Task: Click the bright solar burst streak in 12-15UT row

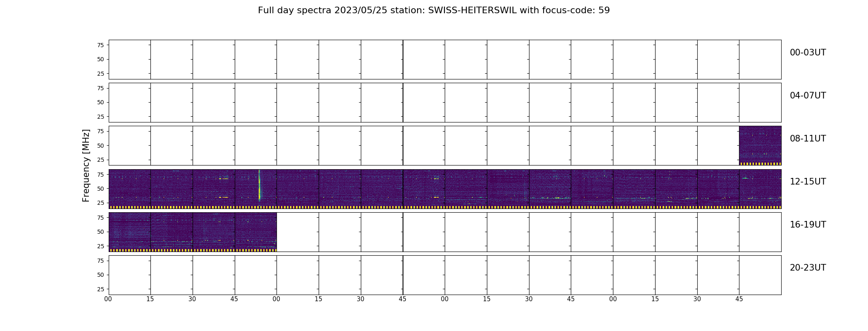Action: [259, 186]
